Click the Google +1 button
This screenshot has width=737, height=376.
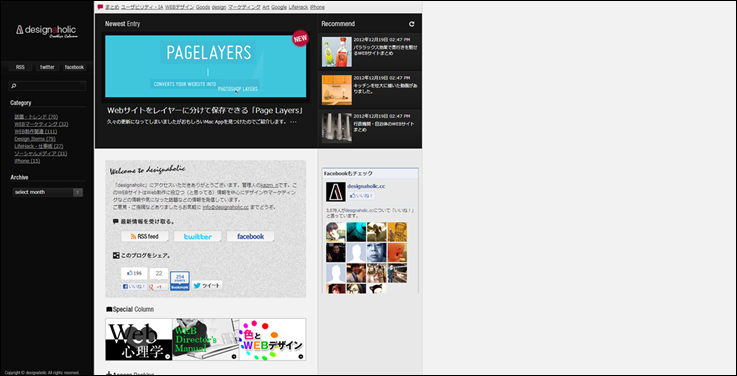pyautogui.click(x=158, y=286)
